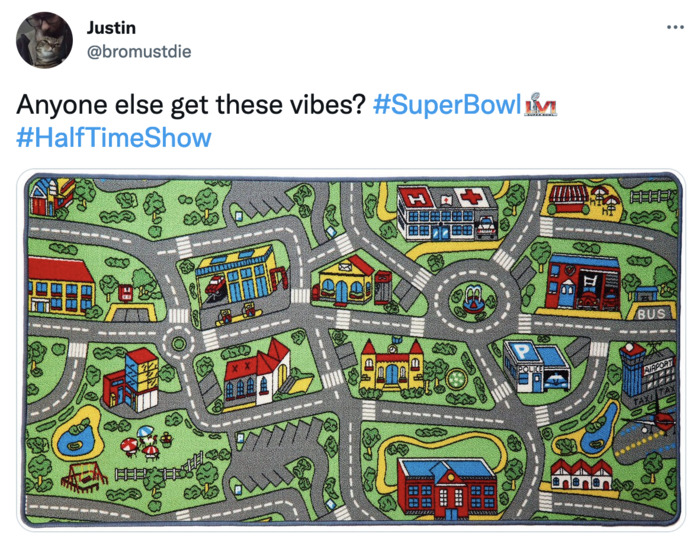Open the three-dot more options menu
Screen dimensions: 700x546
tap(675, 28)
